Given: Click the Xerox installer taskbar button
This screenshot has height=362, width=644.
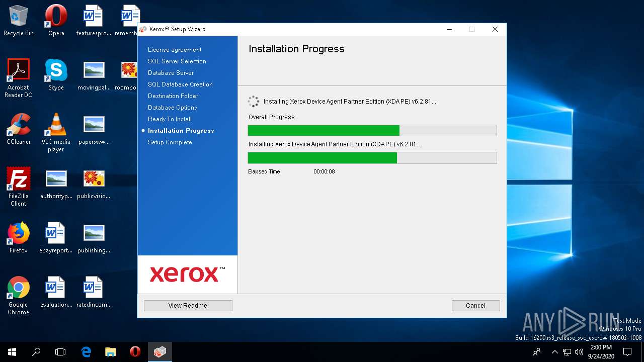Looking at the screenshot, I should [160, 352].
